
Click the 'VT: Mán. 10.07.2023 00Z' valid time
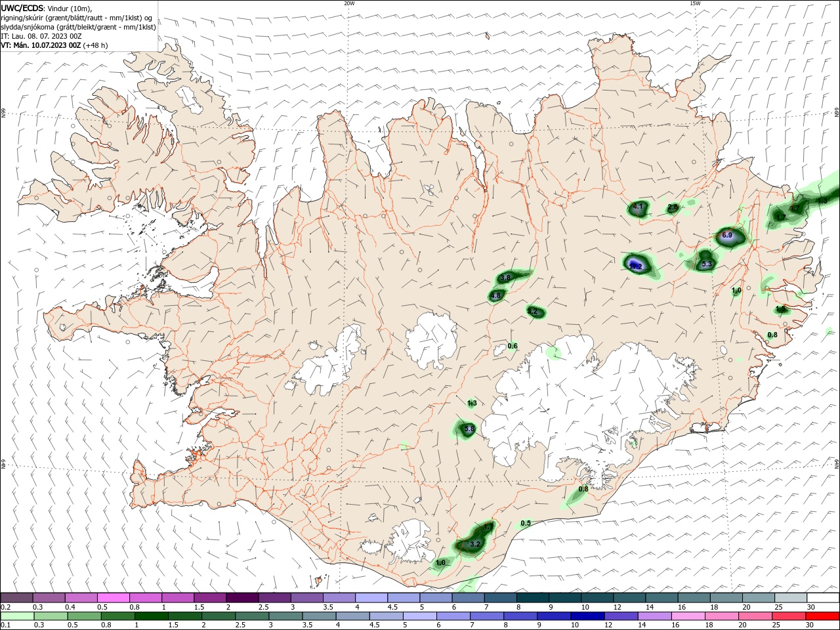pyautogui.click(x=41, y=45)
